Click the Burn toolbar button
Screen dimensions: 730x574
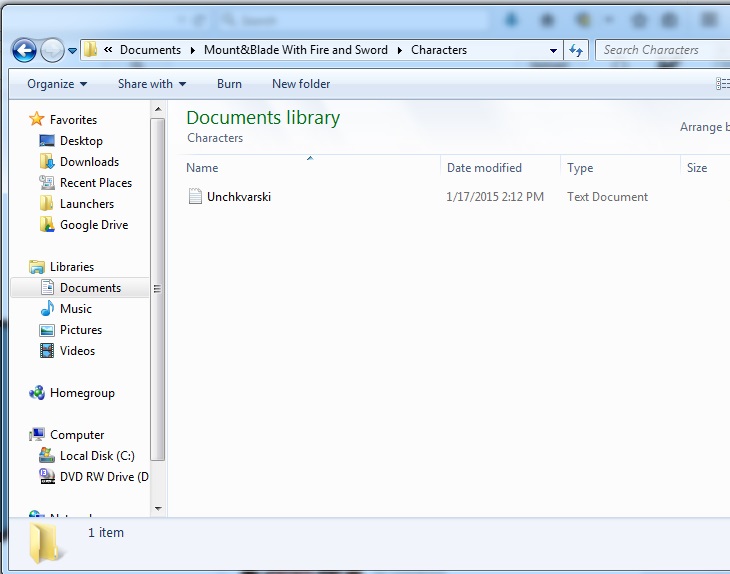(229, 84)
